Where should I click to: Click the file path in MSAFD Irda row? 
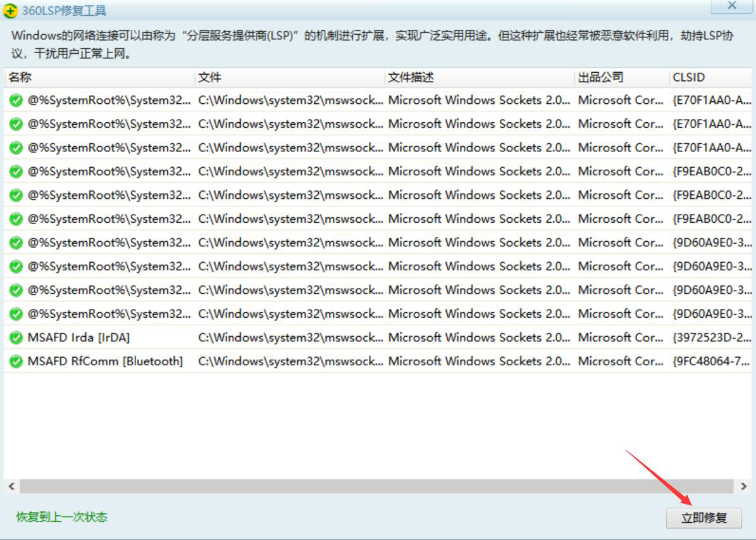click(x=290, y=337)
